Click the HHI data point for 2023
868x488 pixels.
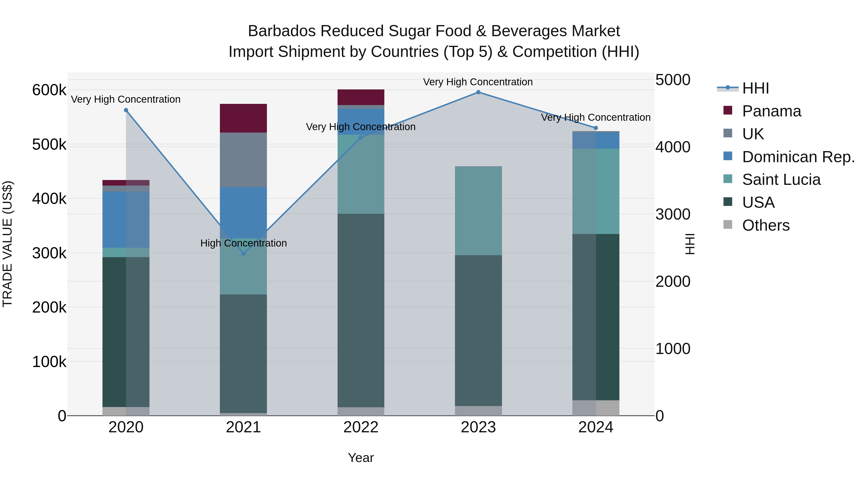coord(478,92)
